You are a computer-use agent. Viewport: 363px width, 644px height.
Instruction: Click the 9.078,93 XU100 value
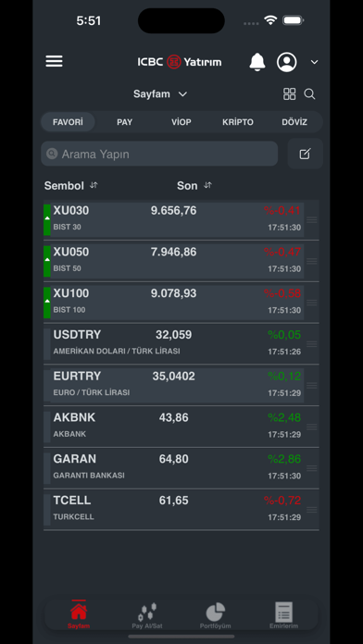click(173, 293)
